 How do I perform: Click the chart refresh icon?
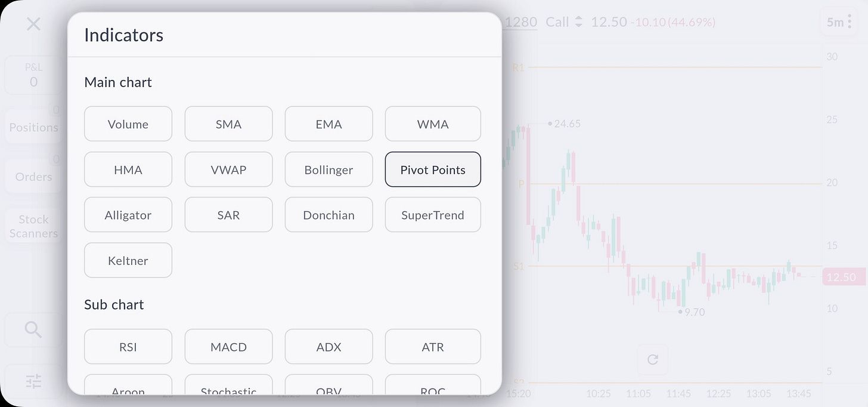[653, 359]
